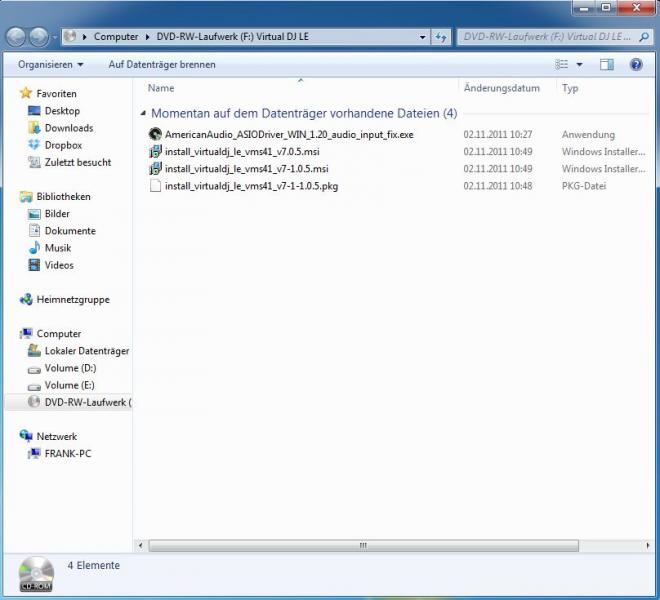Collapse the Momentan auf dem Datenträger group
Image resolution: width=660 pixels, height=600 pixels.
(x=143, y=113)
